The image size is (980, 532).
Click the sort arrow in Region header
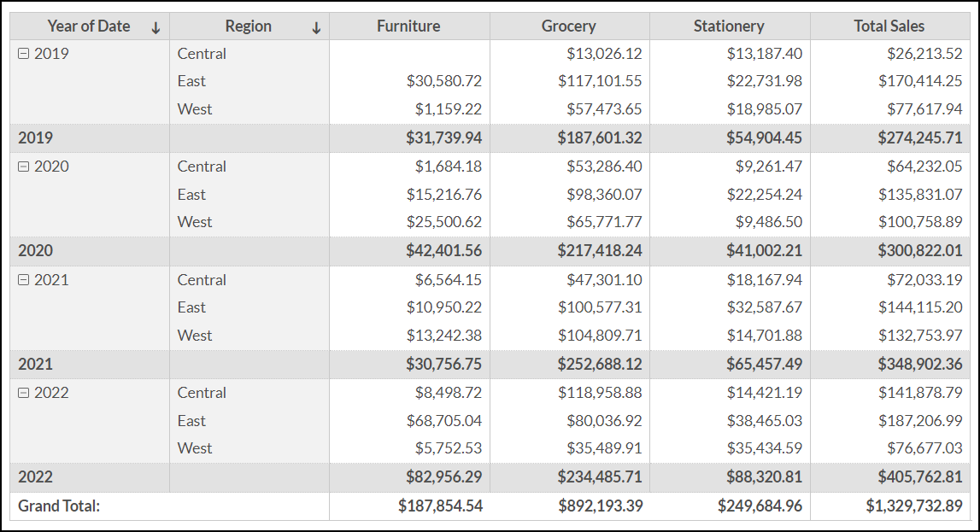click(316, 27)
